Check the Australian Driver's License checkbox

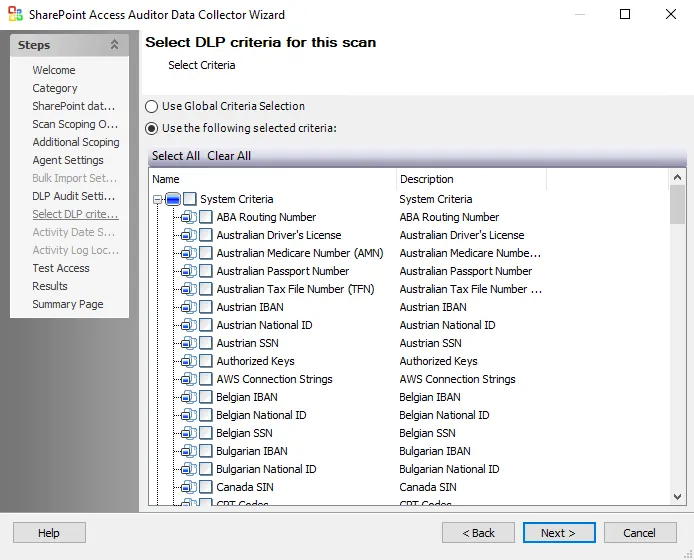205,235
